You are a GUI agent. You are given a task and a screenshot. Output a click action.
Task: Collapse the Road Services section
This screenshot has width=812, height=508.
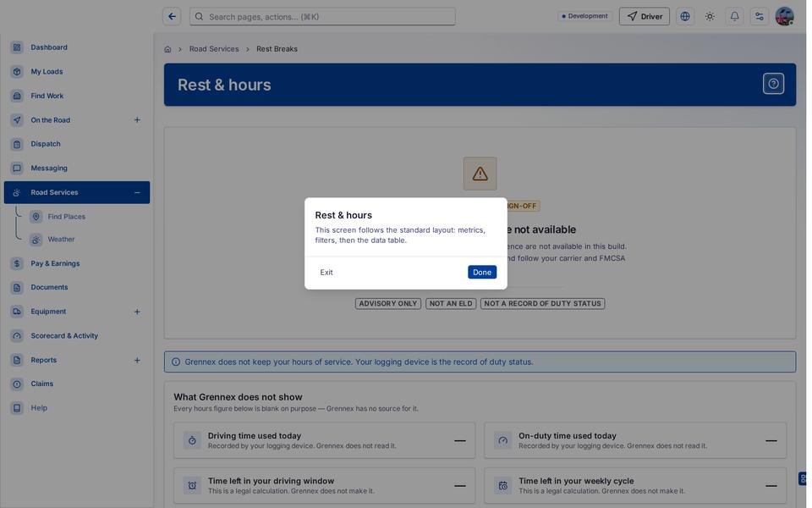[x=137, y=192]
